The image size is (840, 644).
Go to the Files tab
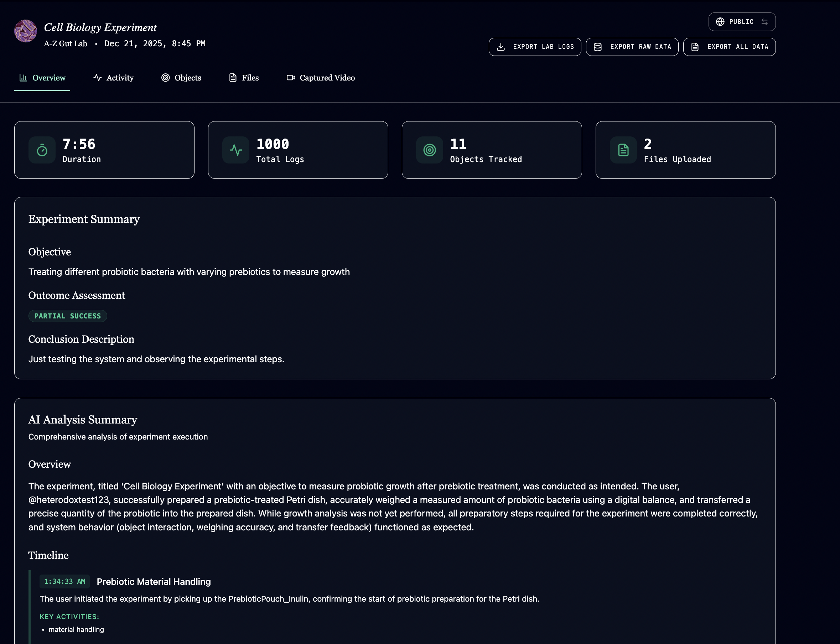[244, 78]
